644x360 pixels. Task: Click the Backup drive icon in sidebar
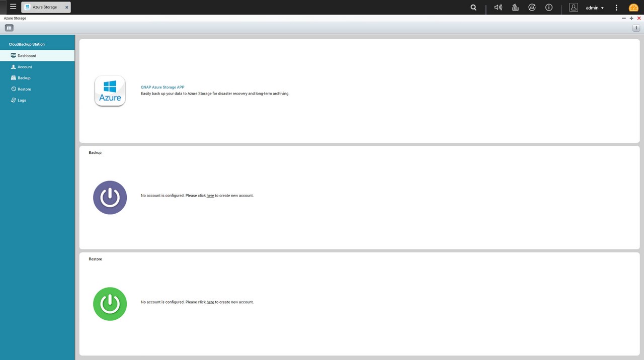(14, 77)
